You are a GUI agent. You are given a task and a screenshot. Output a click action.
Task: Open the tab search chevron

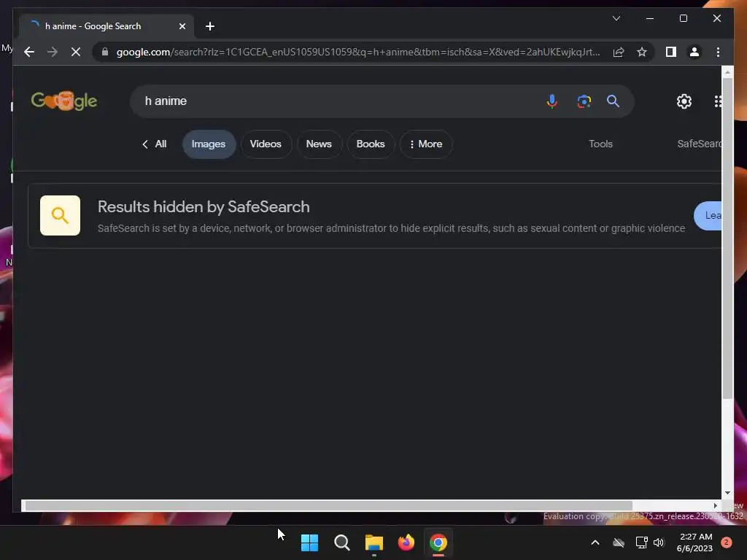(x=616, y=18)
